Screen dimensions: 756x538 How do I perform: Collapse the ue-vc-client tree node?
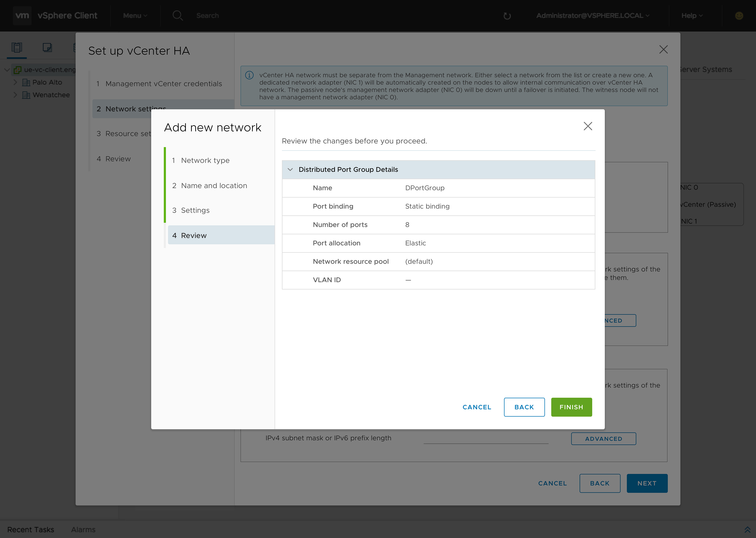pos(7,70)
